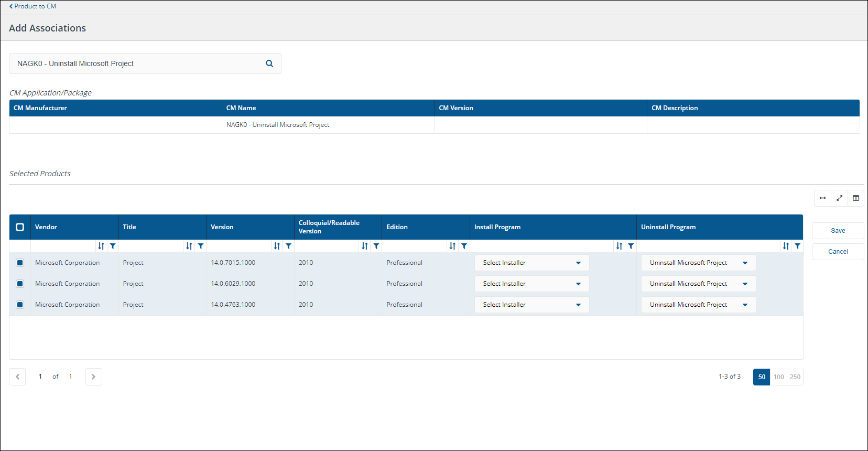Open Select Installer dropdown for 14.0.7015.1000
Screen dimensions: 868x451
(531, 263)
